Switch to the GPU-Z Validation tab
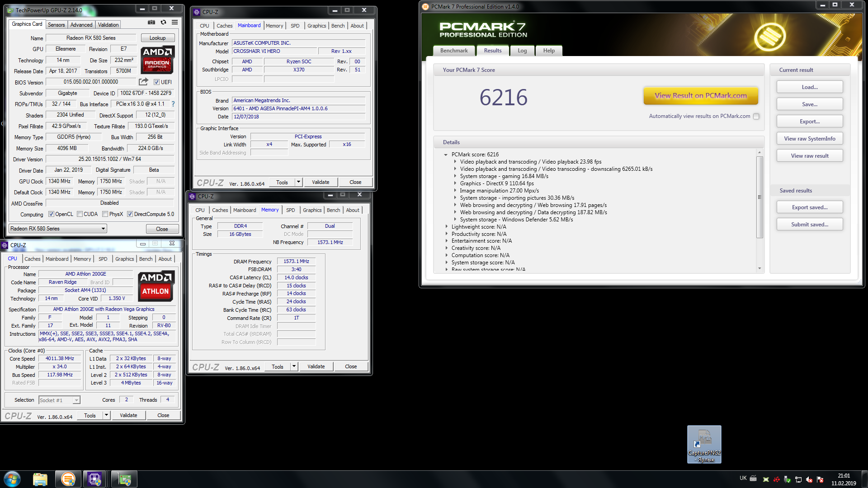868x488 pixels. [108, 25]
